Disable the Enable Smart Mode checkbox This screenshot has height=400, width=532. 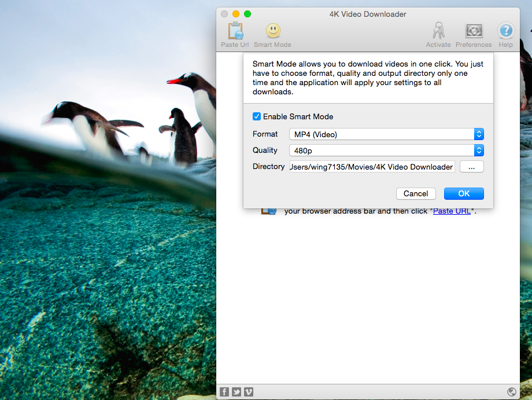point(256,116)
